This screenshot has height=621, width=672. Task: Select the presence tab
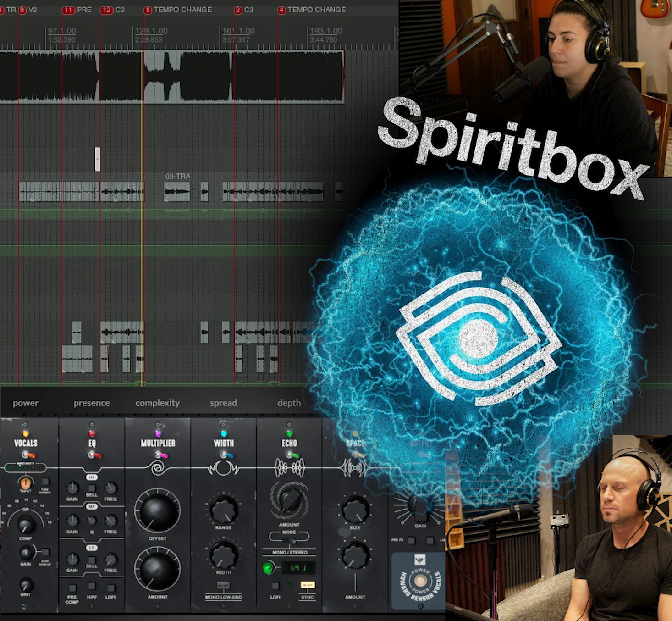tap(92, 403)
